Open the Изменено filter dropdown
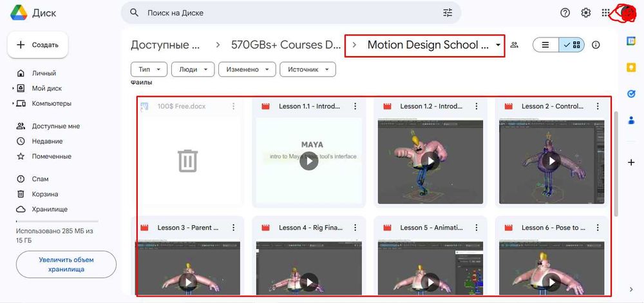Screen dimensions: 644x303 point(247,70)
